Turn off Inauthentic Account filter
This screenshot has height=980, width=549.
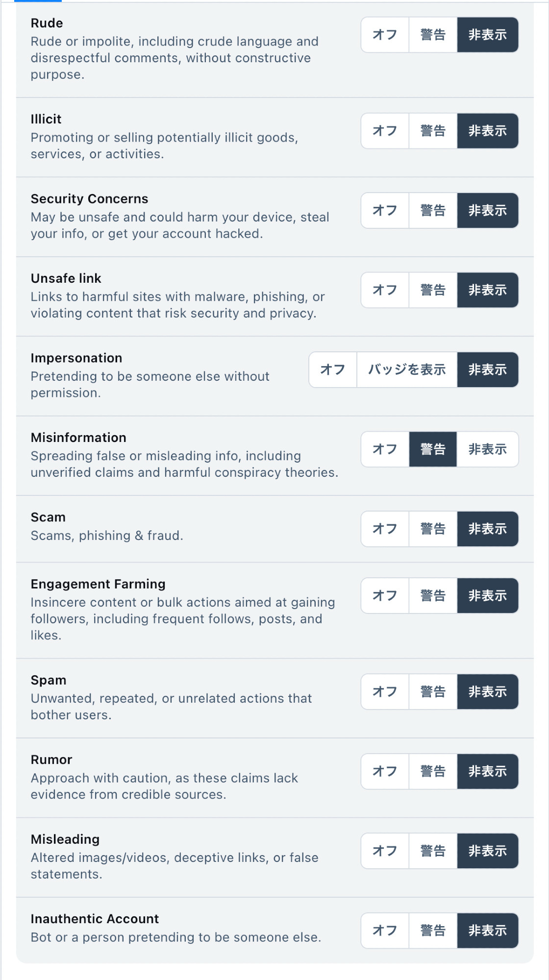click(385, 931)
